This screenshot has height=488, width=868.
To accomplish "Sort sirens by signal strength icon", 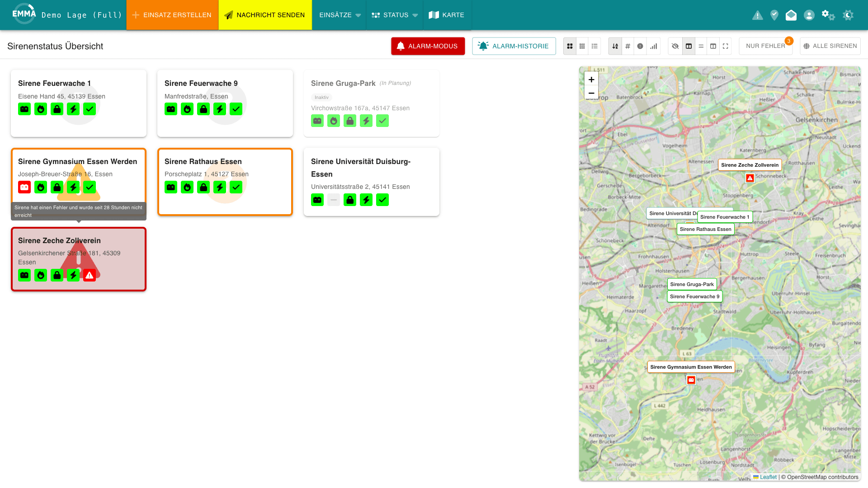I will (x=653, y=46).
